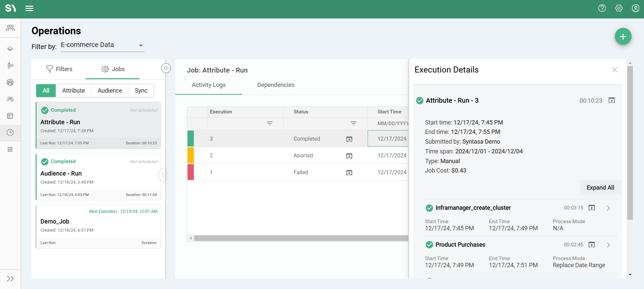
Task: Select the Sync filter toggle
Action: (x=141, y=91)
